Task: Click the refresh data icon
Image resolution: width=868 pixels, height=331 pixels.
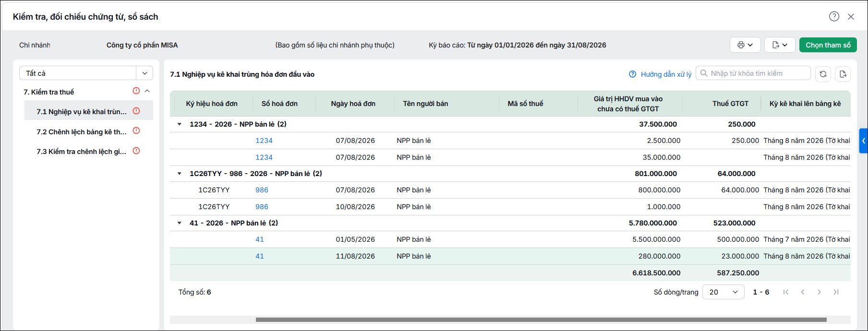Action: click(x=823, y=74)
